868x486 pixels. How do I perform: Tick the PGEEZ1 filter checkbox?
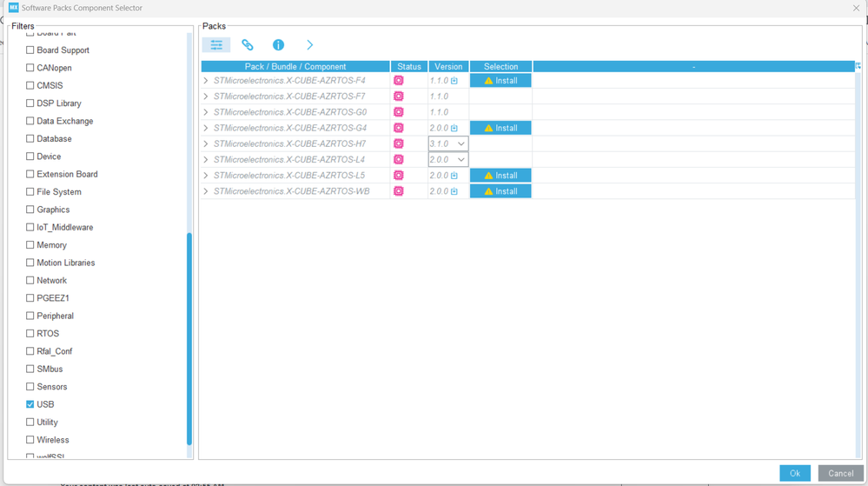30,298
